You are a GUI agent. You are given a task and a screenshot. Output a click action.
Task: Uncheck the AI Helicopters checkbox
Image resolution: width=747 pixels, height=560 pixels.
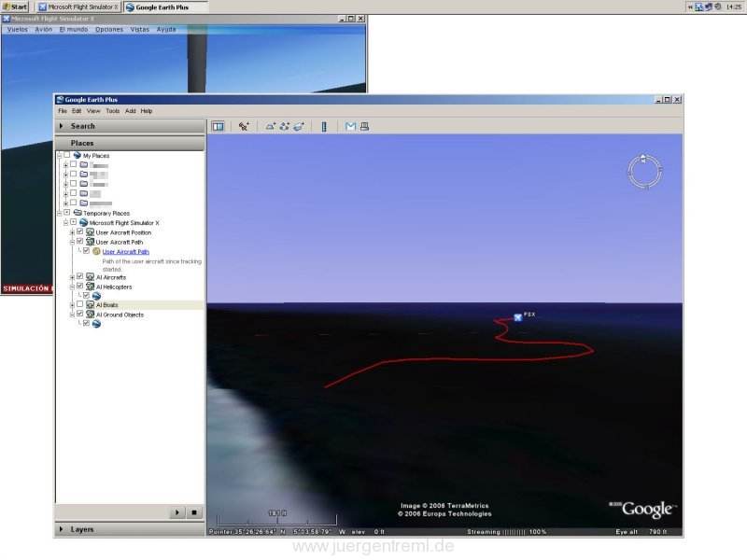(80, 287)
